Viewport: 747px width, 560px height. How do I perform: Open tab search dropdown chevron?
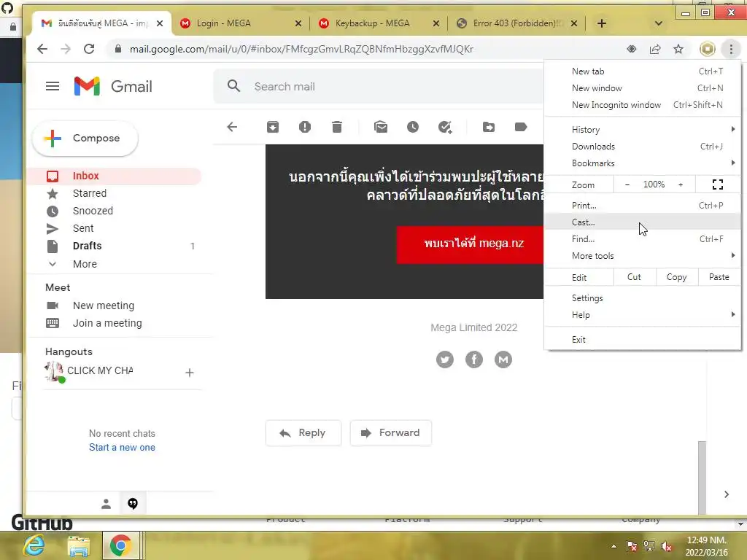[x=659, y=23]
